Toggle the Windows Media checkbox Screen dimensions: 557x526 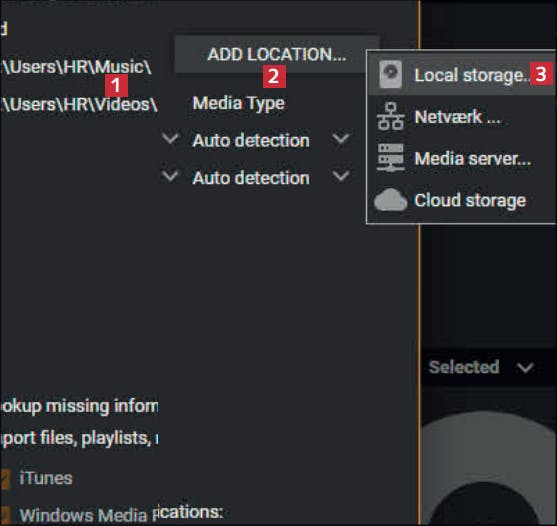tap(4, 516)
